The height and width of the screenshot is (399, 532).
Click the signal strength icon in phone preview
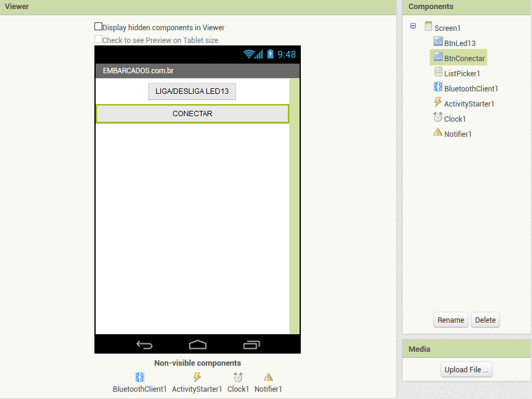point(258,54)
